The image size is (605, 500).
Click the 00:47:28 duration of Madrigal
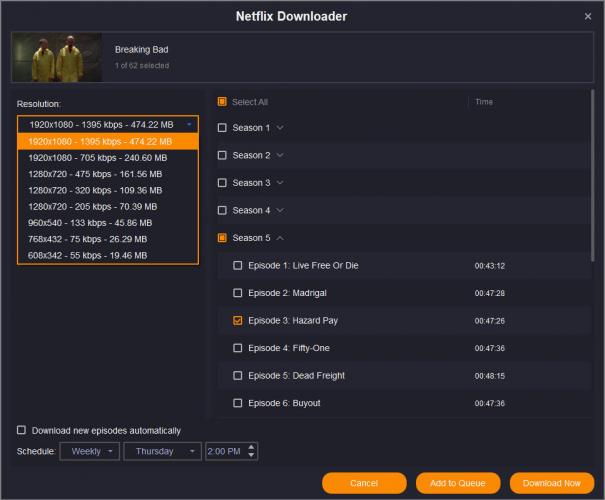click(490, 293)
